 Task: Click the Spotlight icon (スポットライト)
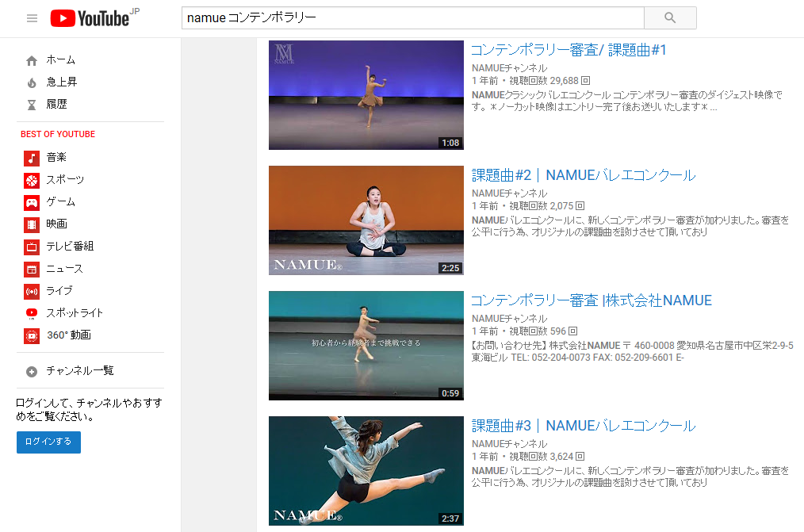coord(32,314)
